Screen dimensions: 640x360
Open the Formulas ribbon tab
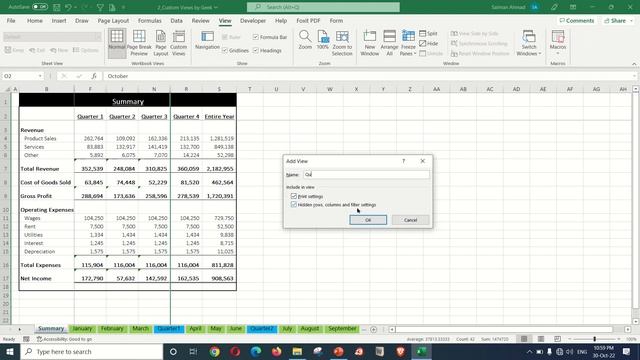[x=149, y=20]
